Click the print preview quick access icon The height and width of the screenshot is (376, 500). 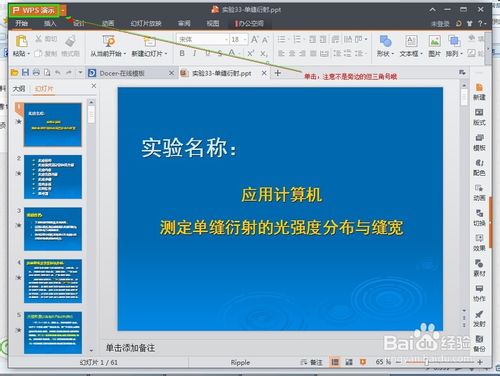[47, 72]
